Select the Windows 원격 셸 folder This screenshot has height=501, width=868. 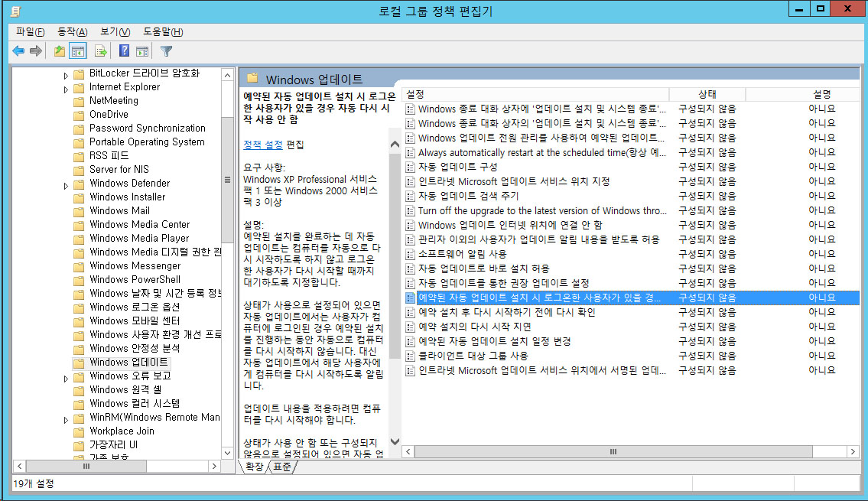[x=125, y=390]
